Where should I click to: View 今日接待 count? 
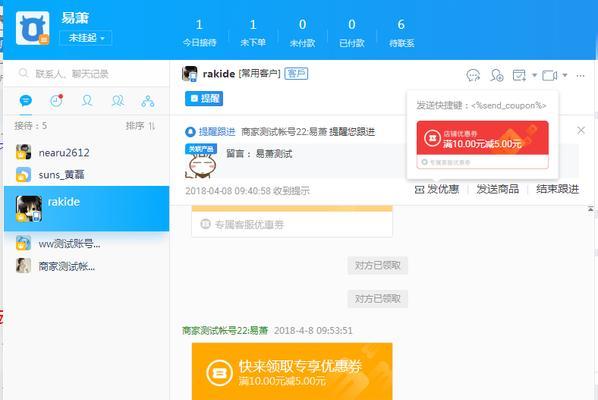tap(199, 34)
